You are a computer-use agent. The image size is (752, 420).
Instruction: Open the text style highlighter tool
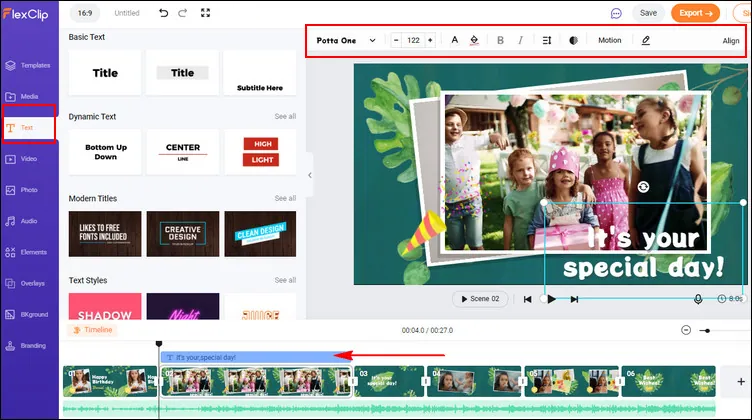(x=646, y=40)
